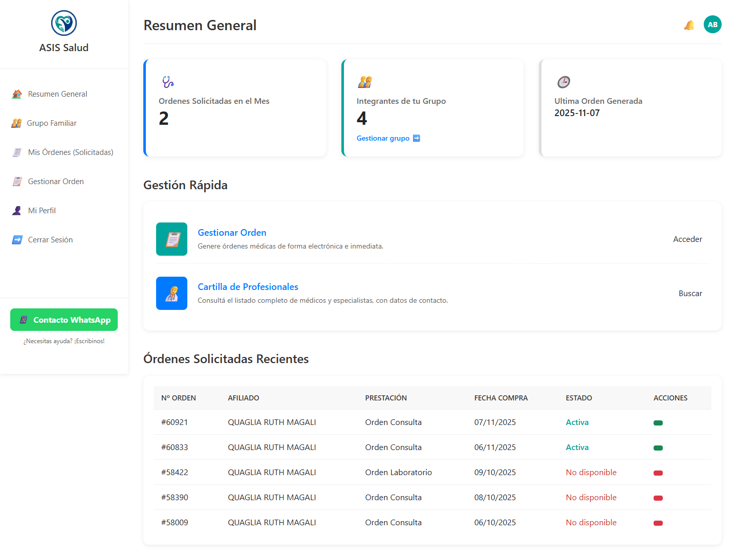Click the clock icon in Ultima Orden card
This screenshot has width=737, height=560.
coord(563,82)
